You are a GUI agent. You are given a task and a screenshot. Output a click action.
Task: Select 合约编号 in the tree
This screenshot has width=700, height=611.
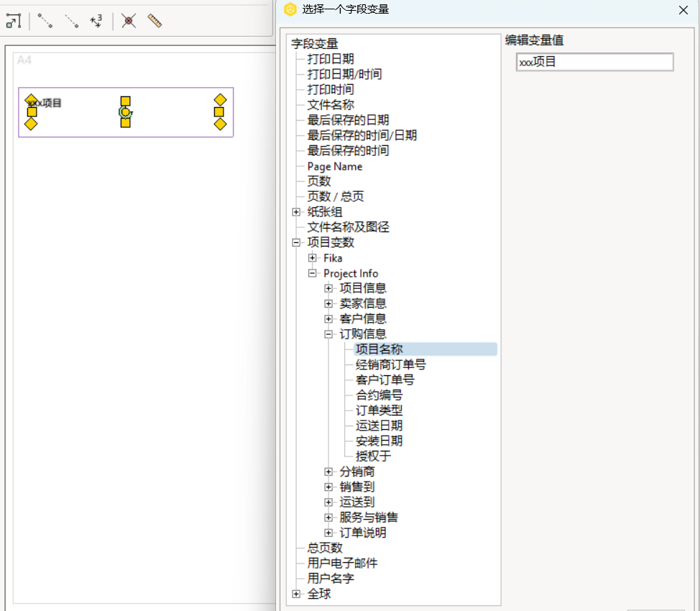pos(379,395)
